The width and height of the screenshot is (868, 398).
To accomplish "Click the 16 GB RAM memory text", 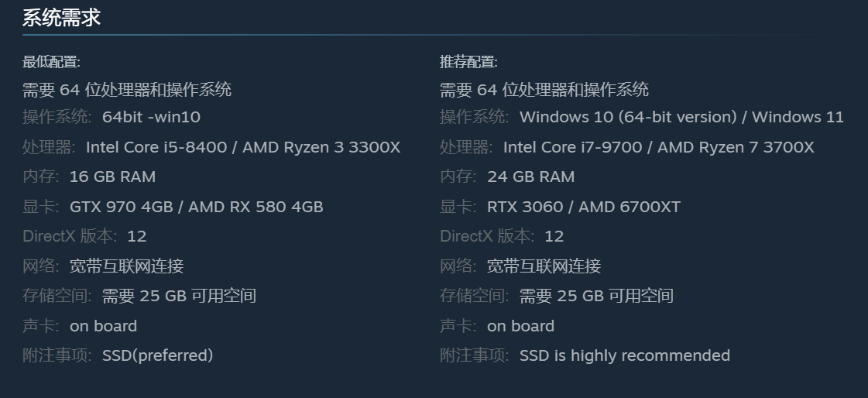I will 112,177.
